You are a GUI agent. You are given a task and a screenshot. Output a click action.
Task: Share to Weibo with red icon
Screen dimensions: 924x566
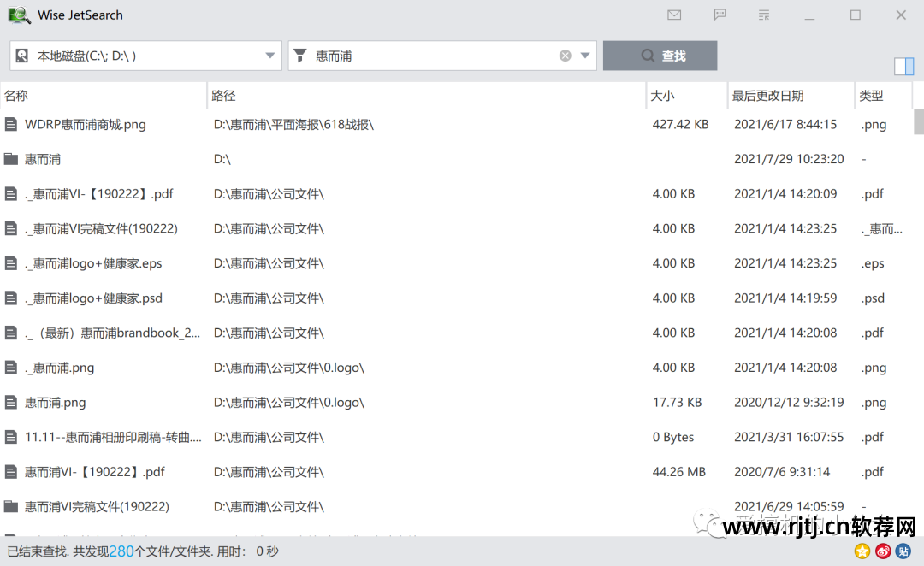(x=882, y=551)
